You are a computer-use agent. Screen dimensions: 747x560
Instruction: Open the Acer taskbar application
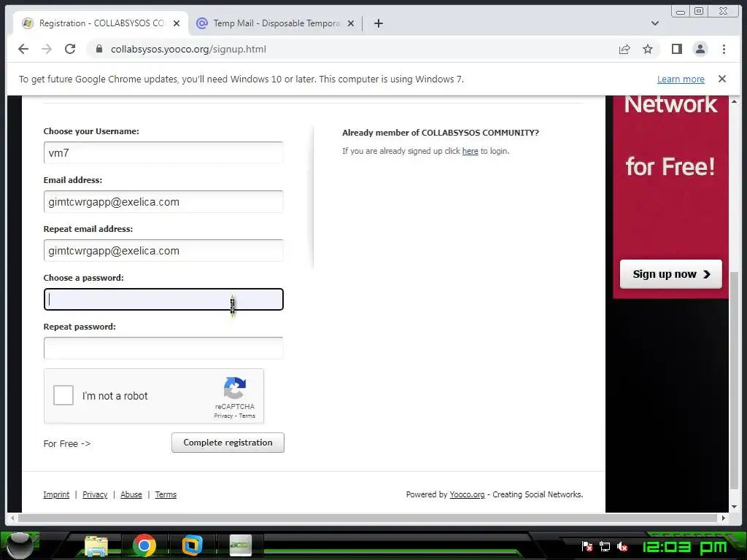(x=240, y=545)
